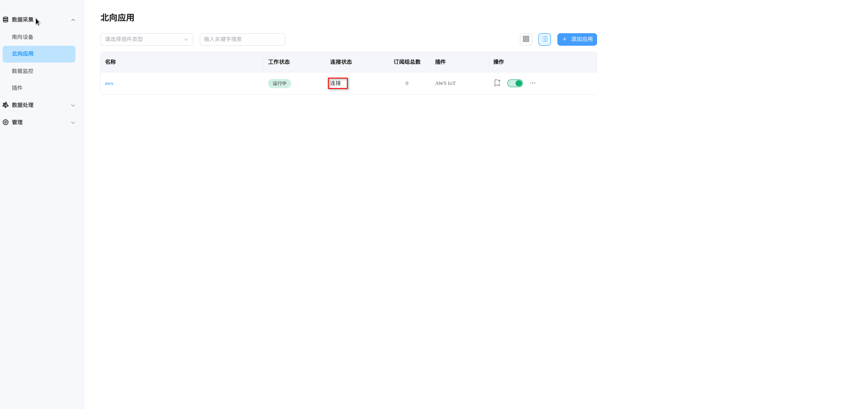Click the 连接 connection status button

pos(337,83)
